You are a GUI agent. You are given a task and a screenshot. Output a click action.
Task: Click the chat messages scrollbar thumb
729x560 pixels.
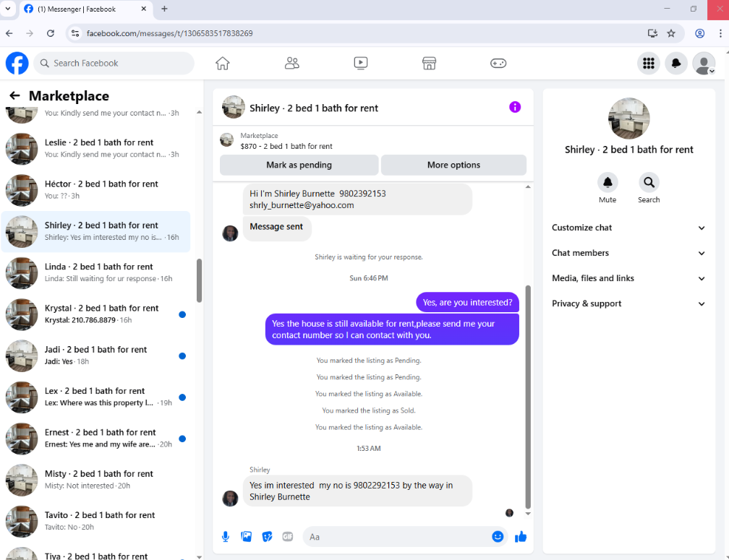pos(528,397)
